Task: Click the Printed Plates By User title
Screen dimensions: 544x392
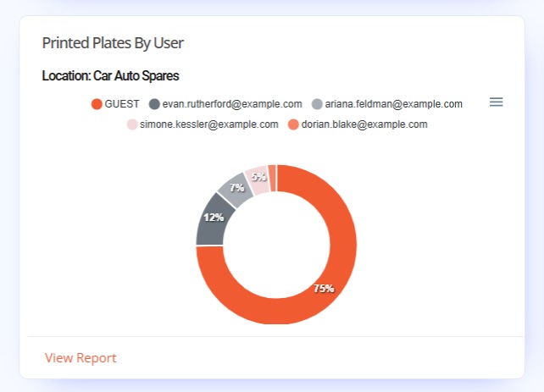Action: pos(113,43)
